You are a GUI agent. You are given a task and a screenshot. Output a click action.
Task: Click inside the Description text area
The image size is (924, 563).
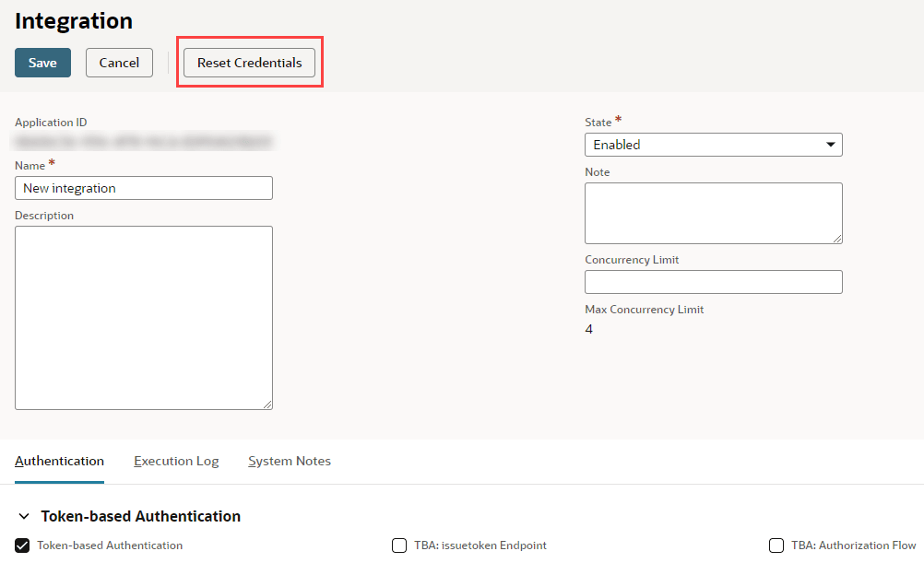pos(144,318)
